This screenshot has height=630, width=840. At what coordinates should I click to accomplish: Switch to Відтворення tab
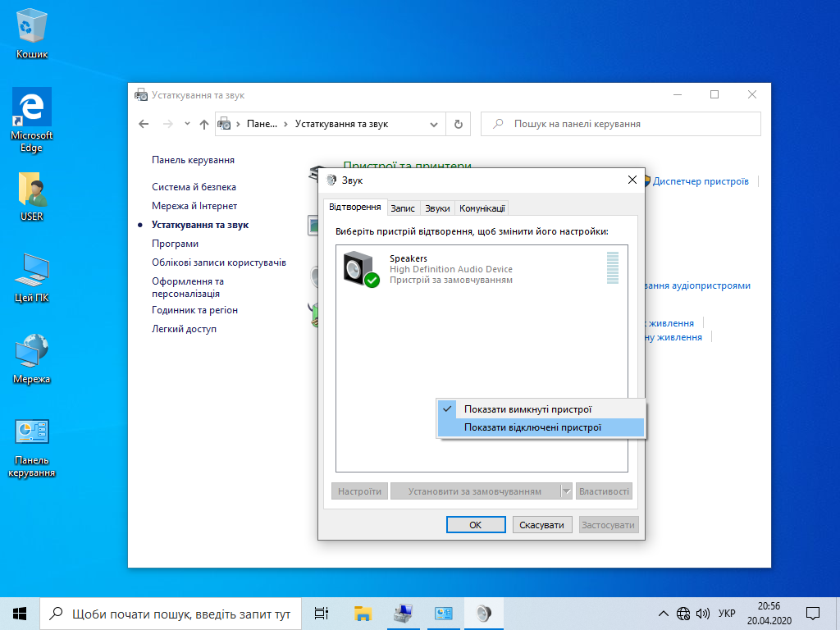coord(355,208)
